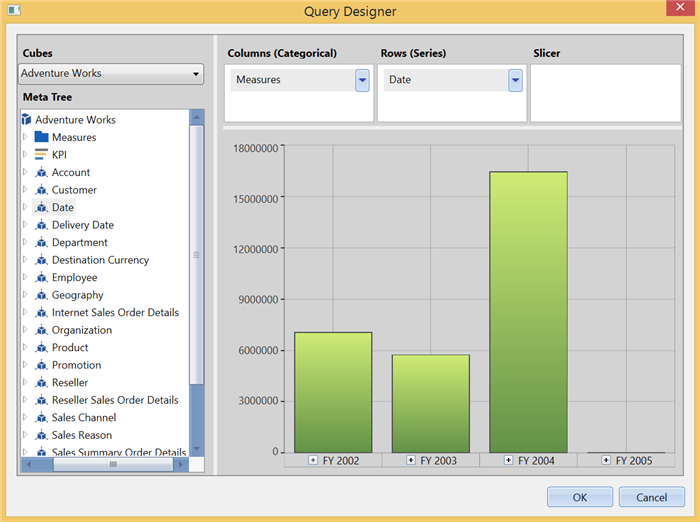Click the Geography dimension icon
Image resolution: width=700 pixels, height=522 pixels.
42,295
